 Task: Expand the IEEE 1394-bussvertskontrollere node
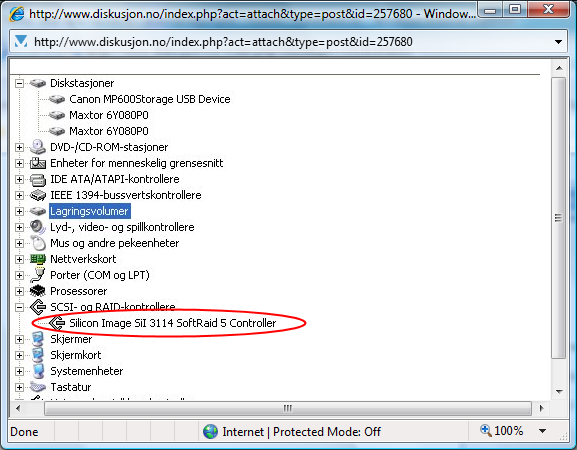pos(20,195)
